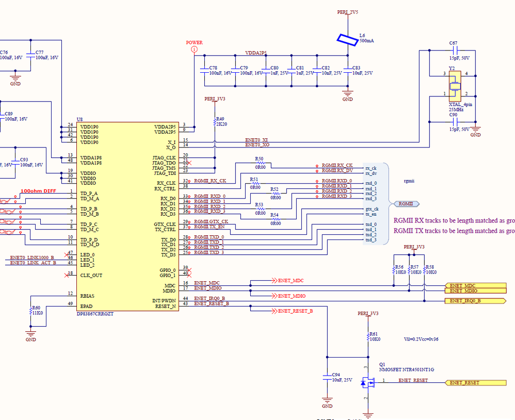Click the ENET_IRQ0_B port label

[474, 300]
